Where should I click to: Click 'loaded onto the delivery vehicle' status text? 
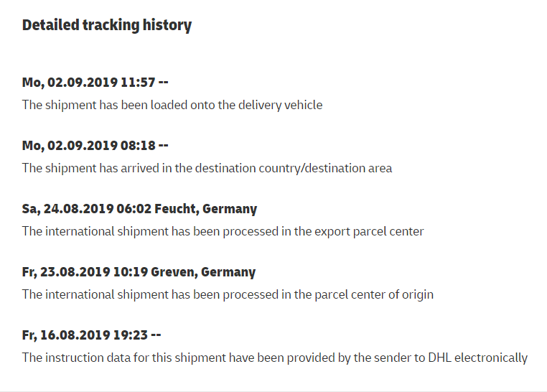[236, 105]
